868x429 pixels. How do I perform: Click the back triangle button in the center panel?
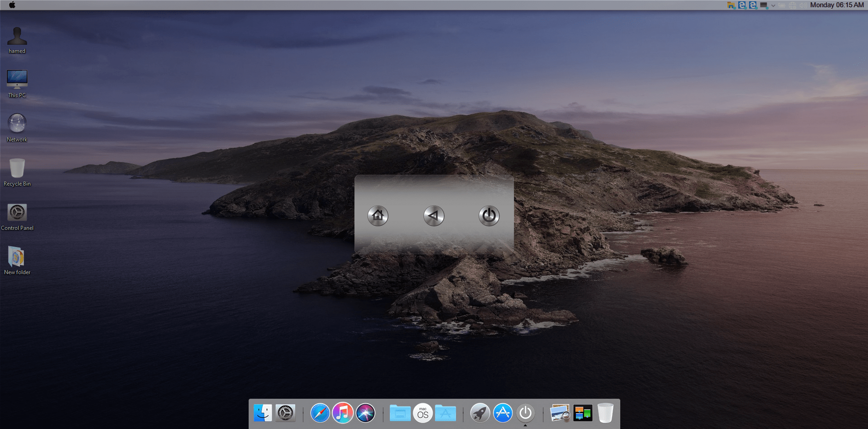click(434, 216)
